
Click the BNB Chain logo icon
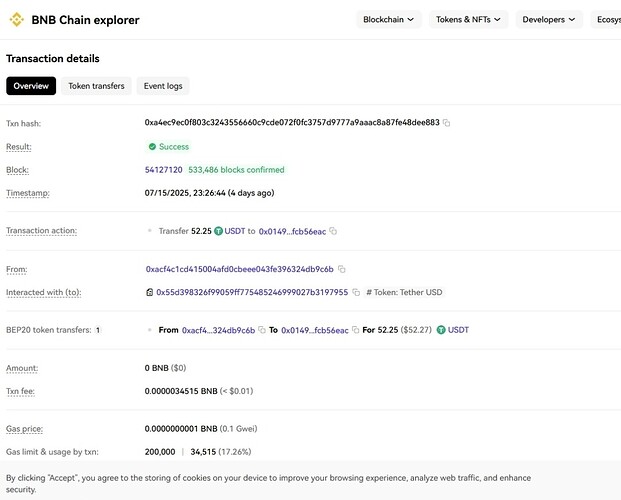coord(17,20)
